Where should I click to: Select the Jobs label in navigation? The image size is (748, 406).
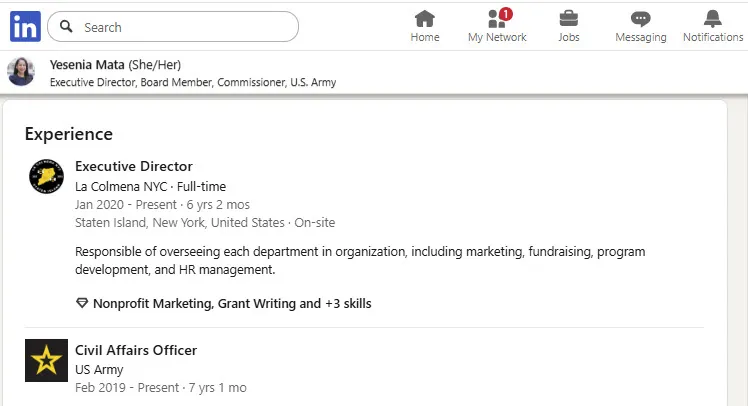coord(569,37)
